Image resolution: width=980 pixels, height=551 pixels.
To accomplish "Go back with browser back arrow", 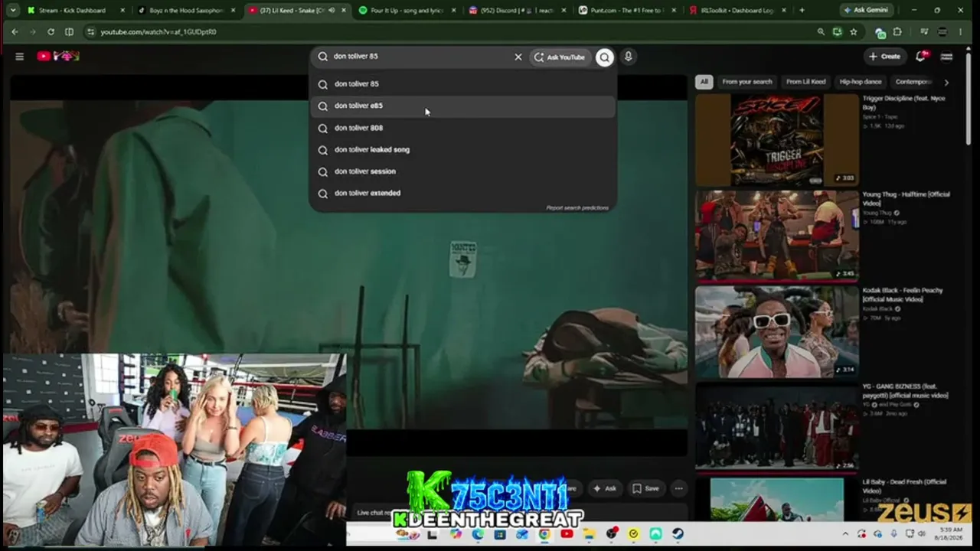I will [x=15, y=32].
